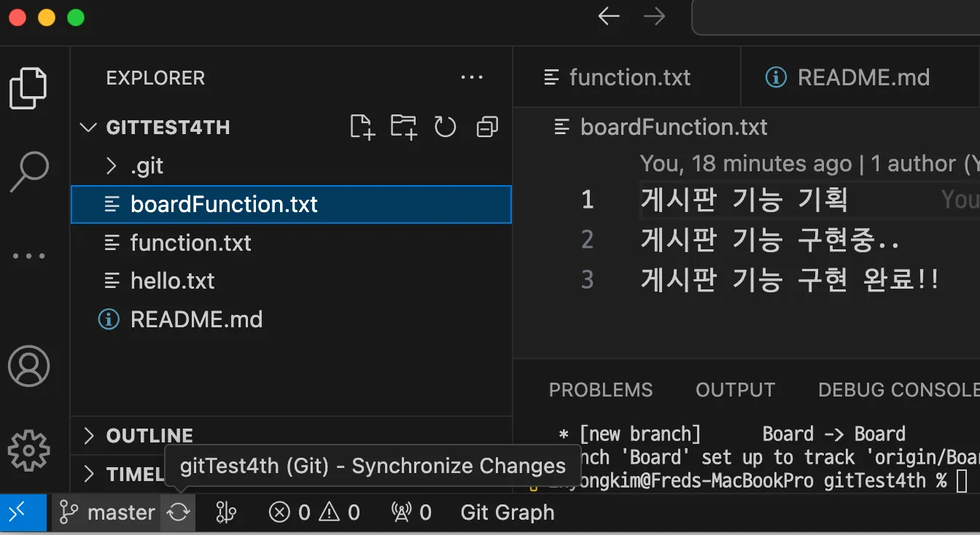Collapse the GITTEST4TH project folder

(88, 128)
